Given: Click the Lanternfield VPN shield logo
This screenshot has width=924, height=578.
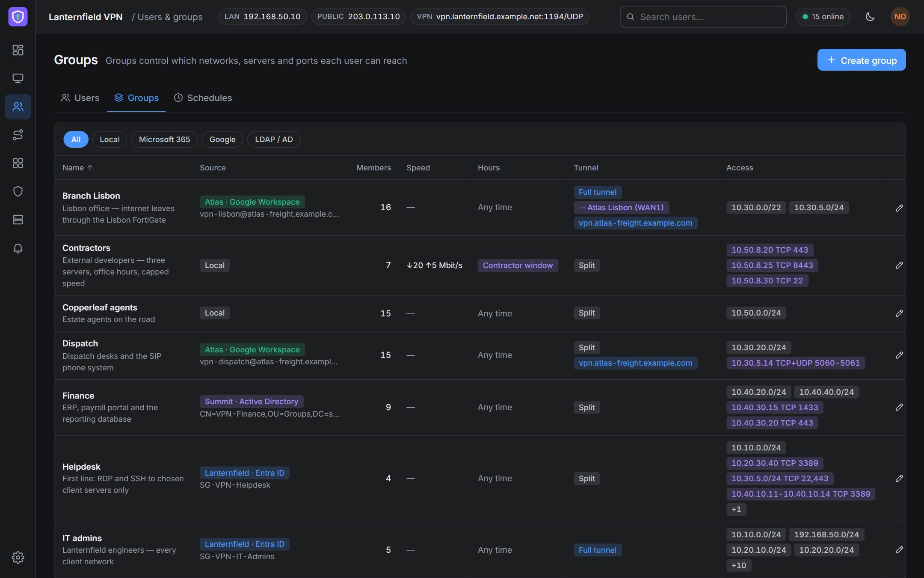Looking at the screenshot, I should coord(18,17).
